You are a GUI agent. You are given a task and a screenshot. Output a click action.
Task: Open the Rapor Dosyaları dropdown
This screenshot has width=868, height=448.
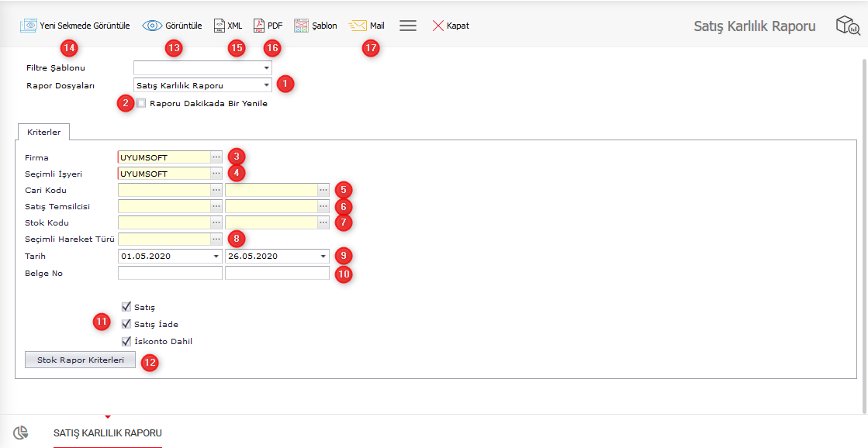pyautogui.click(x=266, y=85)
